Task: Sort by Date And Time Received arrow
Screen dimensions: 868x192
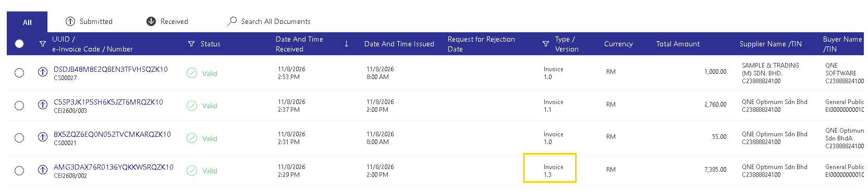Action: point(347,44)
